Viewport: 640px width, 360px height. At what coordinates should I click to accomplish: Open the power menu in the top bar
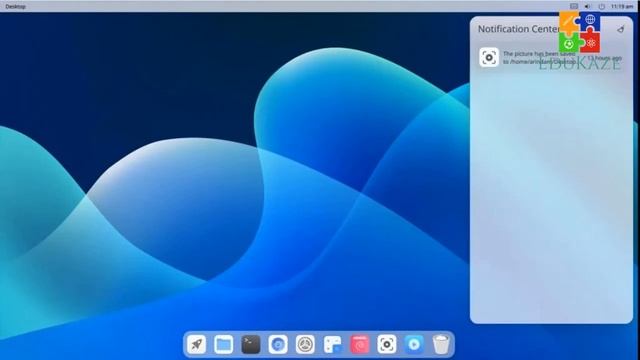coord(602,6)
